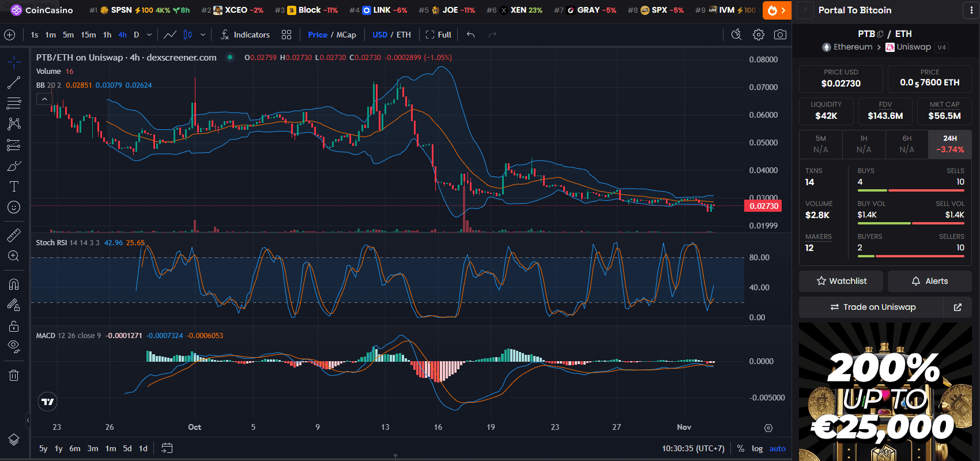
Task: Redo the chart action
Action: pyautogui.click(x=492, y=35)
